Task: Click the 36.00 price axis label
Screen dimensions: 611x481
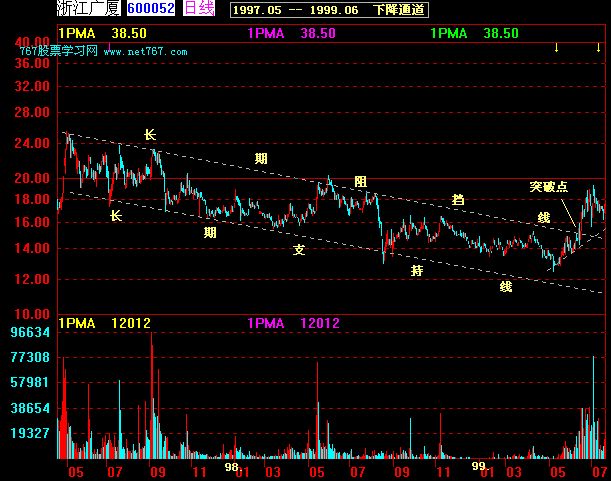Action: point(32,63)
